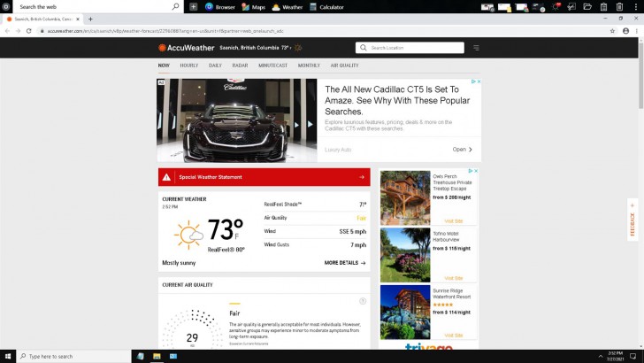This screenshot has width=644, height=363.
Task: Close the Saanich, British Columbia browser tab
Action: 78,19
